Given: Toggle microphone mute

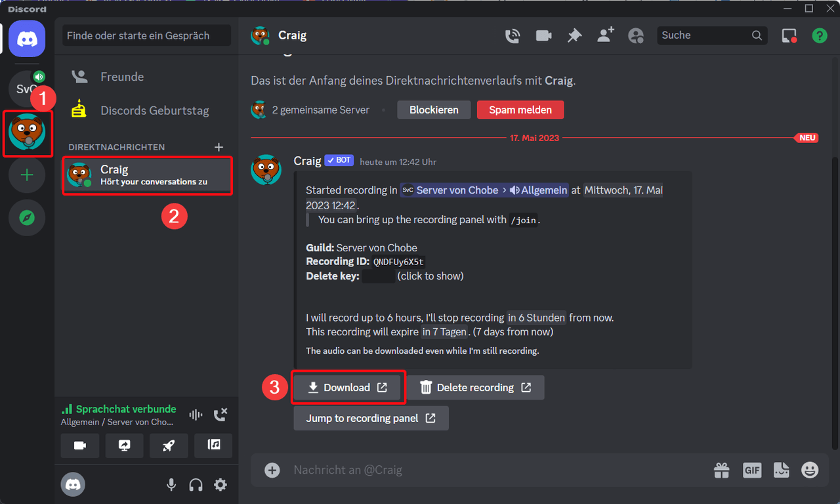Looking at the screenshot, I should point(171,485).
